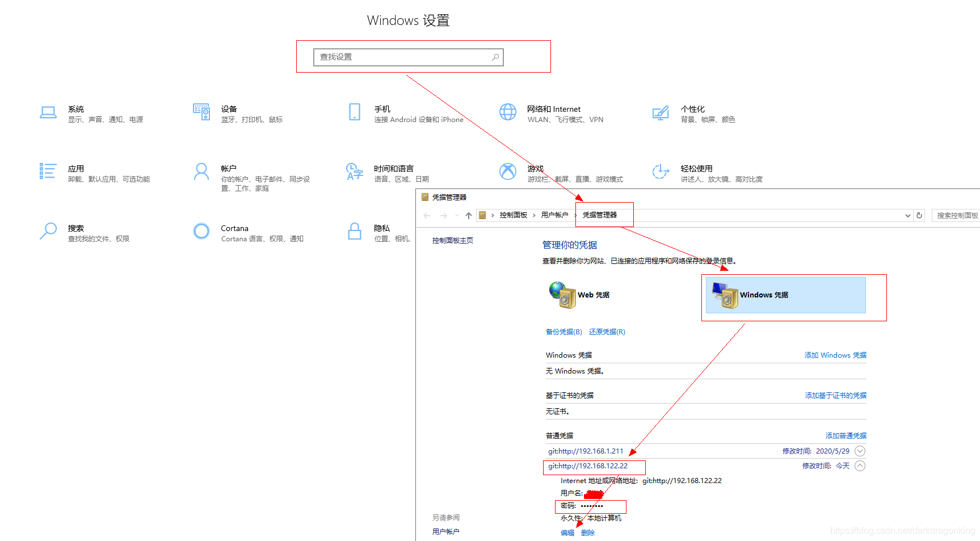
Task: Click 还原凭据(R) link
Action: (x=607, y=332)
